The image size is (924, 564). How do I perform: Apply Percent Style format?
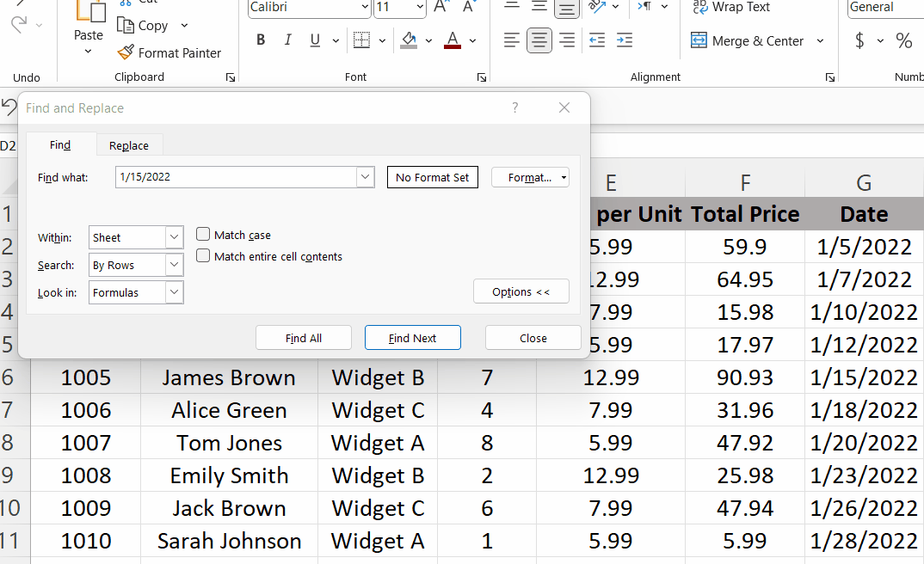903,40
